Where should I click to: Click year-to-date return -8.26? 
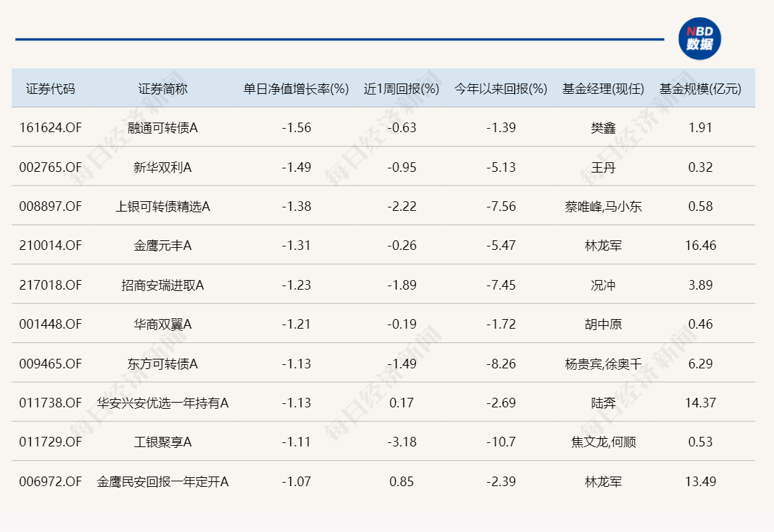(501, 364)
